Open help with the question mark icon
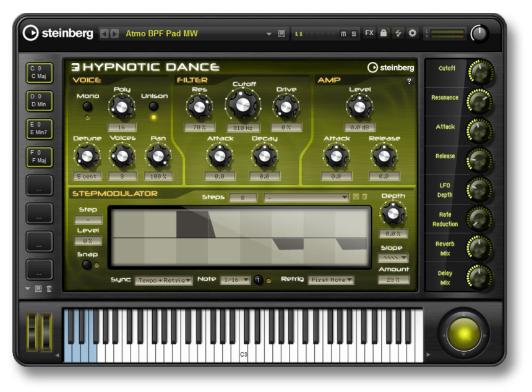The width and height of the screenshot is (532, 392). (x=409, y=82)
